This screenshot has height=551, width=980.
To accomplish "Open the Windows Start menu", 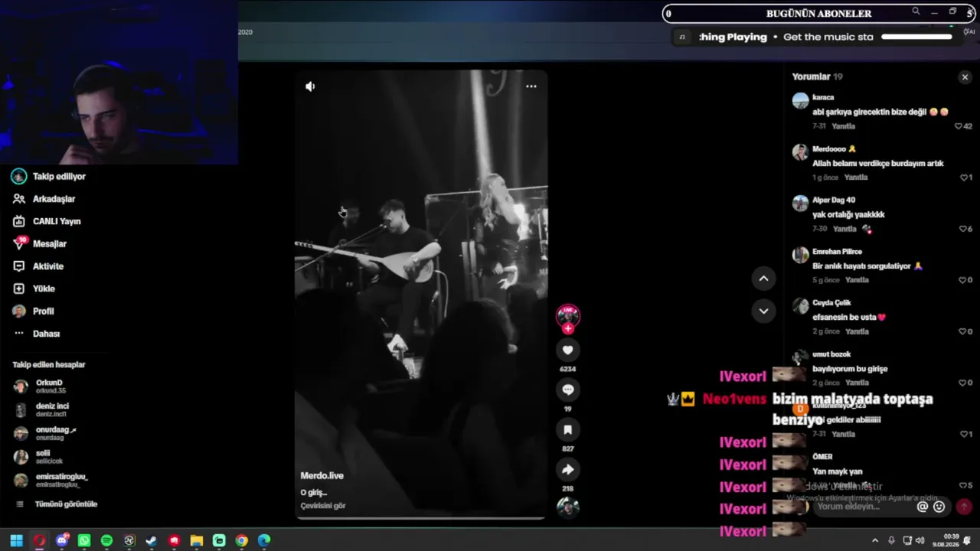I will pos(16,541).
